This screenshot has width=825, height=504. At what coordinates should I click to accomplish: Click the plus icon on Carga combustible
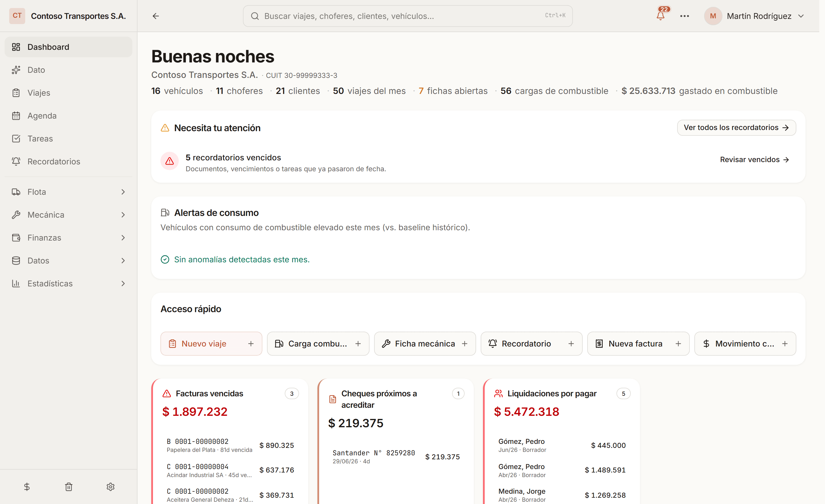point(358,344)
